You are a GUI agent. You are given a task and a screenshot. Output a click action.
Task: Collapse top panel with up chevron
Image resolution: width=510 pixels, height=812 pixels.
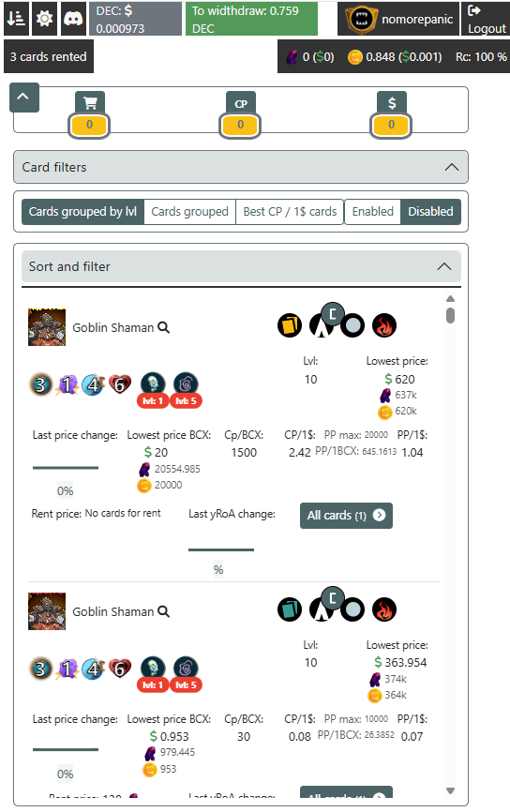pos(23,98)
